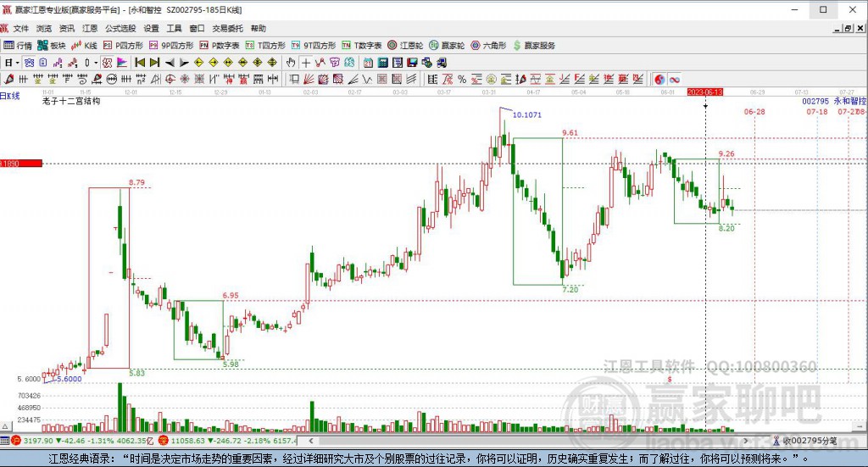Select the zigzag wave line tool

(x=367, y=79)
